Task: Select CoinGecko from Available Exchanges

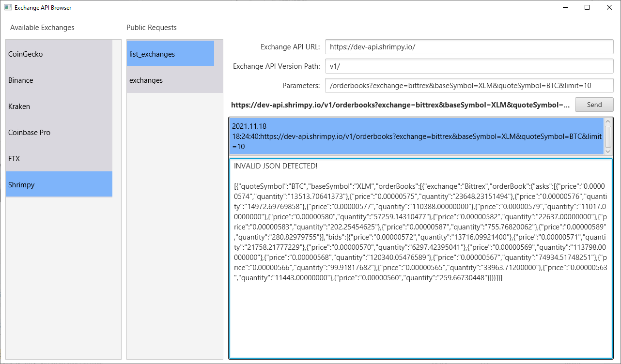Action: coord(59,54)
